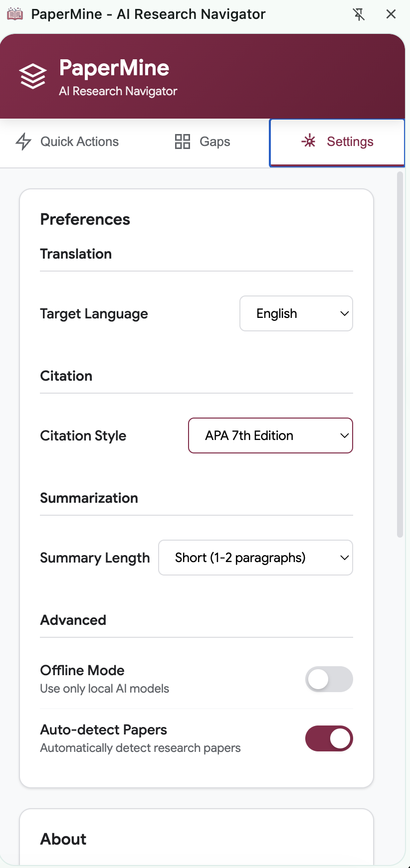
Task: Click the About section heading
Action: pyautogui.click(x=63, y=839)
